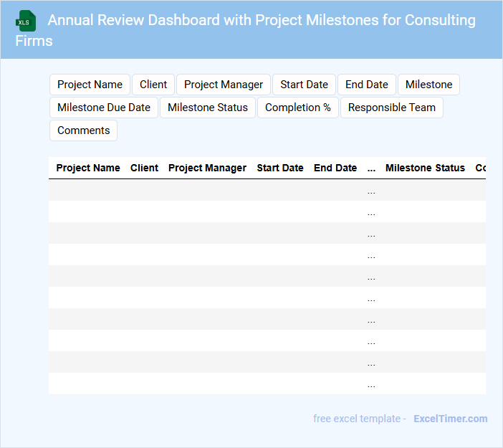Open the Comments tag

[x=84, y=130]
